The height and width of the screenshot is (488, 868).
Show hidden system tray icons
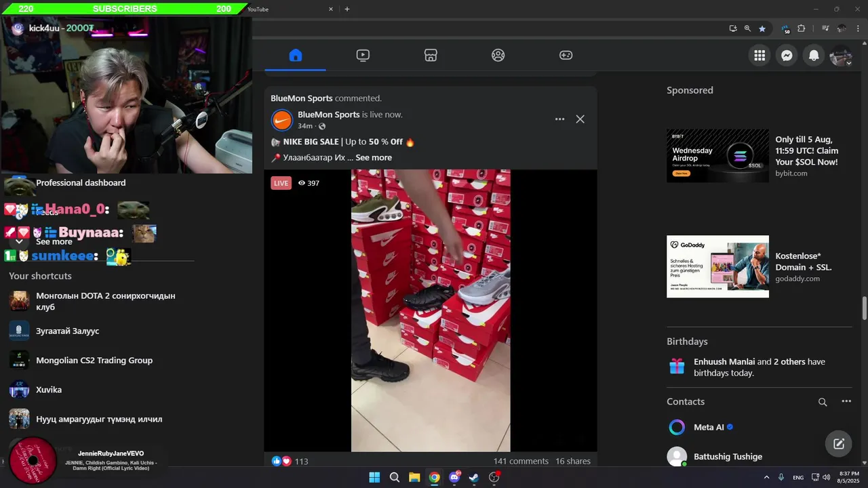coord(767,477)
